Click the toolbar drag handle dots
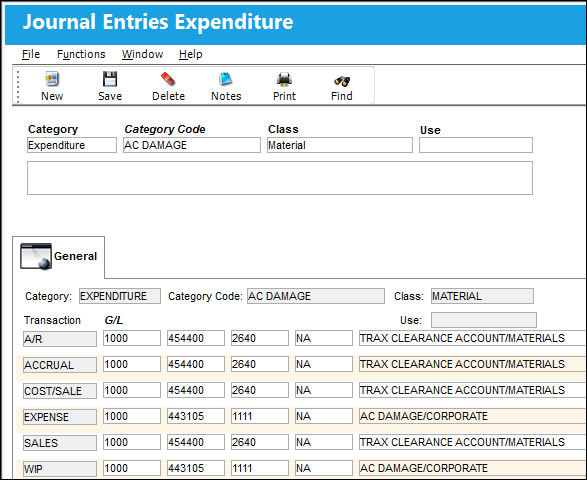The width and height of the screenshot is (587, 480). (x=18, y=86)
